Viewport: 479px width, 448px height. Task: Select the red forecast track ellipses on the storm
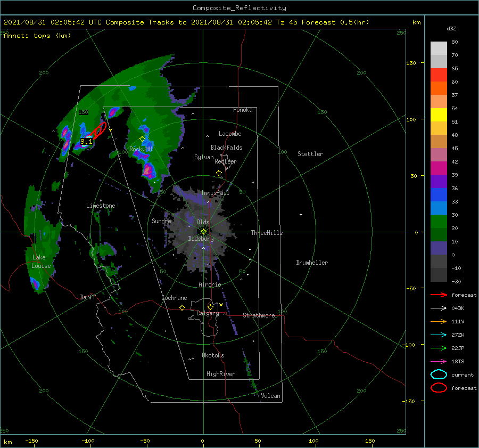coord(100,131)
